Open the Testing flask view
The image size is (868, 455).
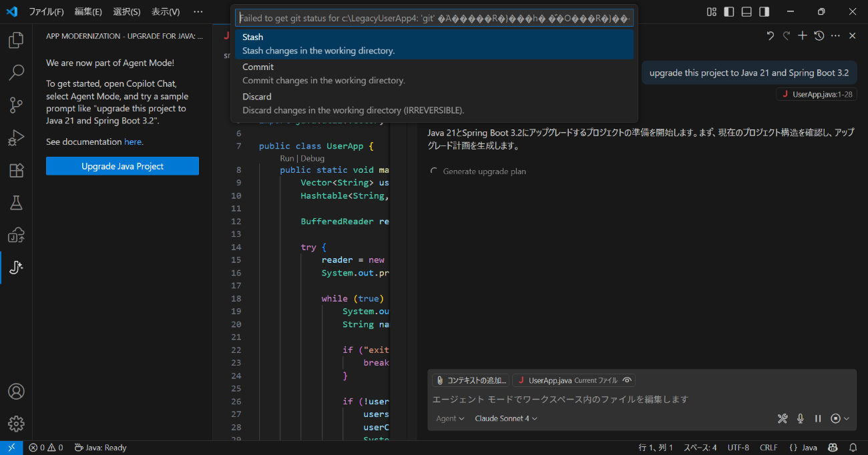pyautogui.click(x=16, y=202)
